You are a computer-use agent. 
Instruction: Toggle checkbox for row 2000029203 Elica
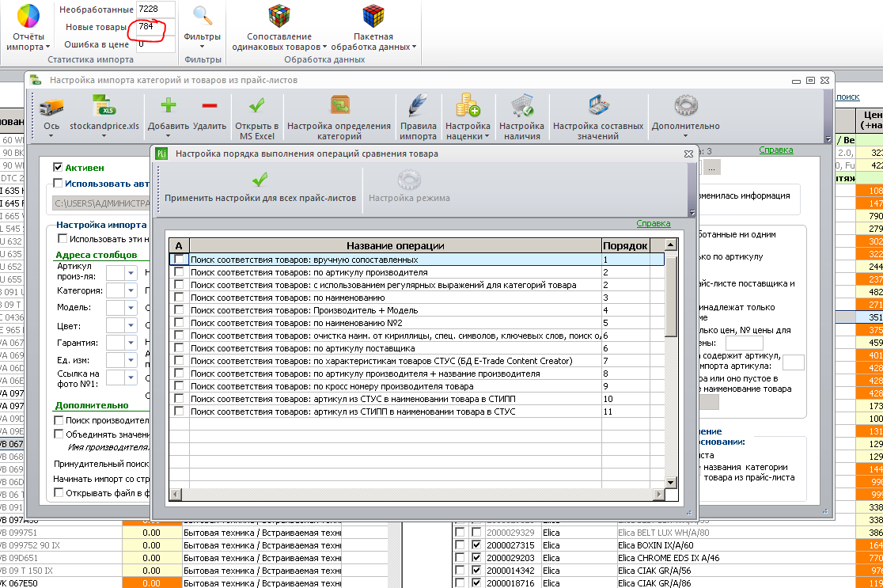pyautogui.click(x=476, y=558)
